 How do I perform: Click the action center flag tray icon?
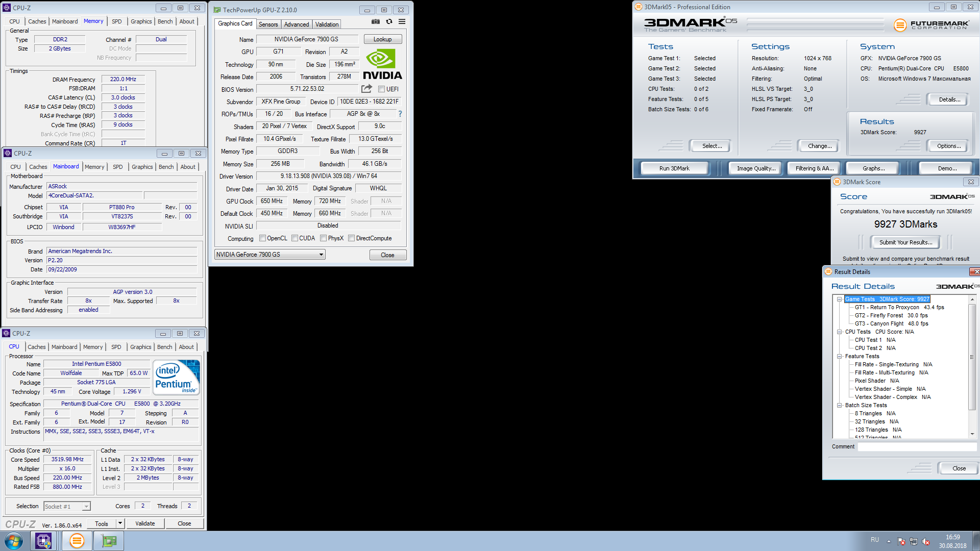(901, 541)
